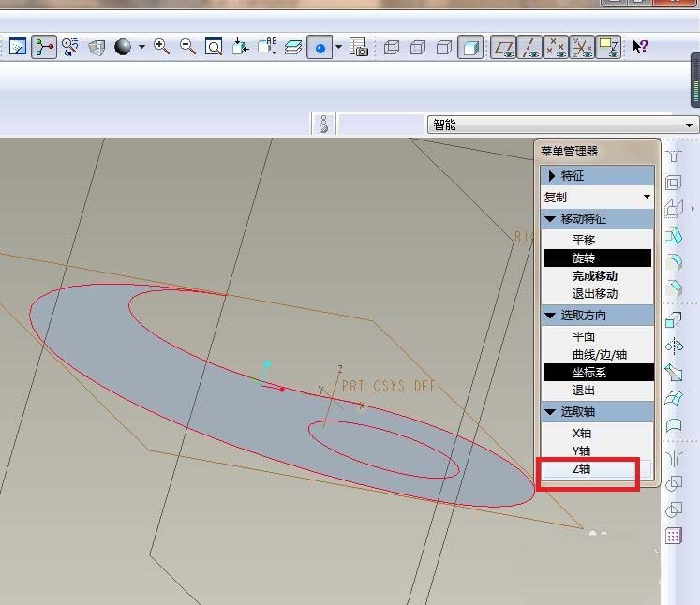This screenshot has height=605, width=700.
Task: Click the greyed 3D box view icon
Action: pyautogui.click(x=96, y=47)
